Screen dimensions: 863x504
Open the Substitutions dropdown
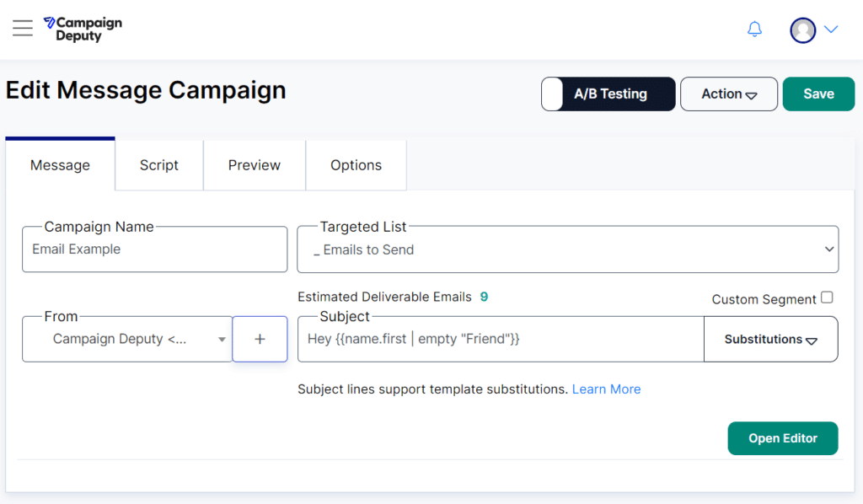click(770, 339)
